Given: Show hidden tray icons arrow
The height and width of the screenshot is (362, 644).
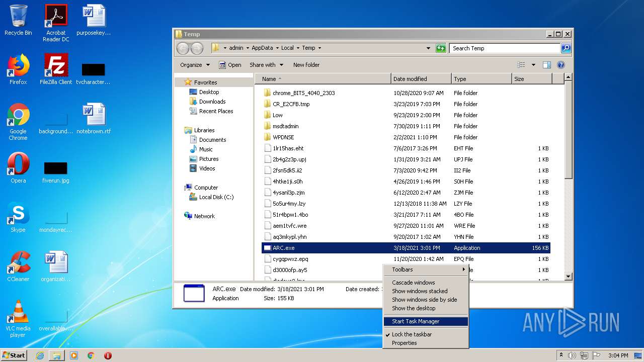Looking at the screenshot, I should click(x=561, y=355).
